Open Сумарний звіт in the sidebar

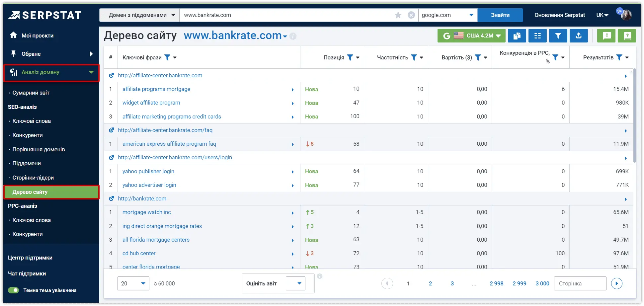pyautogui.click(x=31, y=93)
